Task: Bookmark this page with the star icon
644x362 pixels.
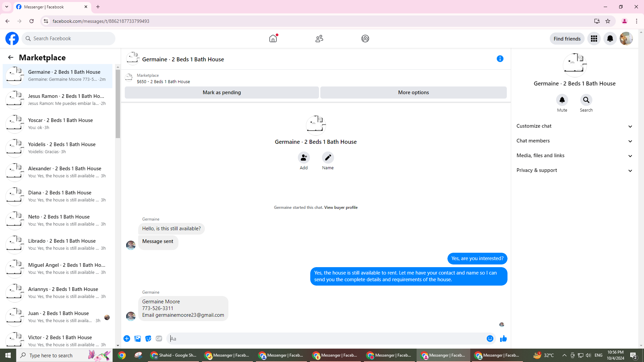Action: [608, 21]
